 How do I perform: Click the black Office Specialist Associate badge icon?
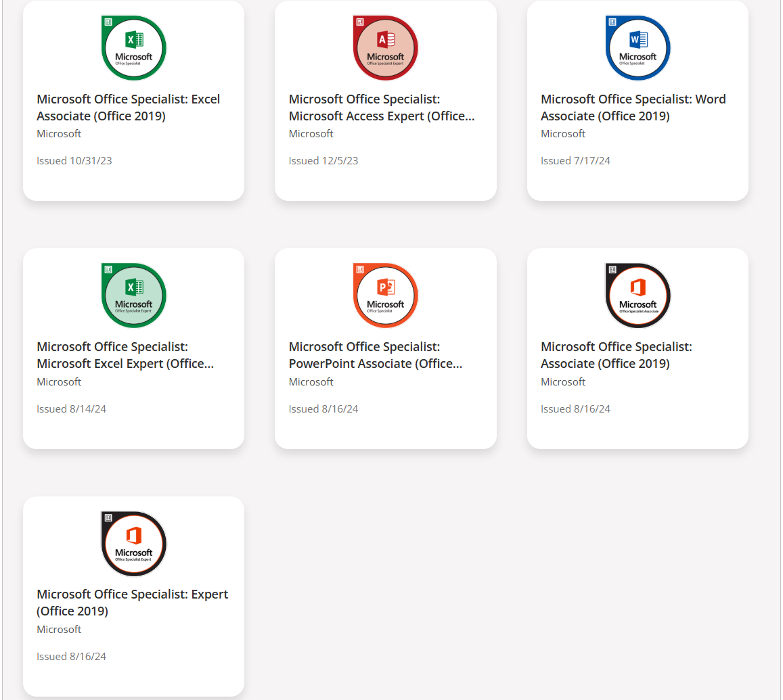(637, 296)
